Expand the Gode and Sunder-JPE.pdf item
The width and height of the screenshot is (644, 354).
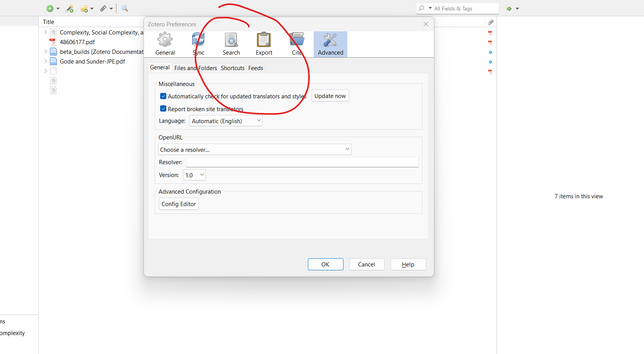46,61
